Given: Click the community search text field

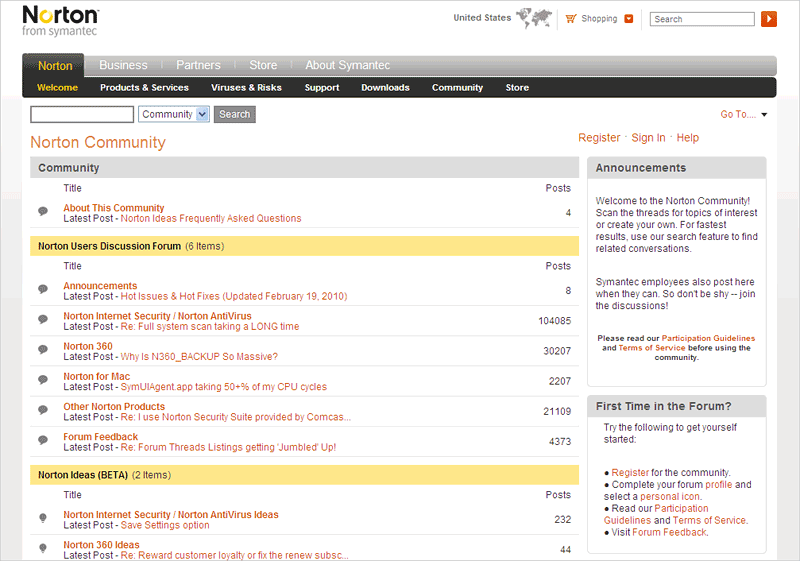Looking at the screenshot, I should pos(82,114).
